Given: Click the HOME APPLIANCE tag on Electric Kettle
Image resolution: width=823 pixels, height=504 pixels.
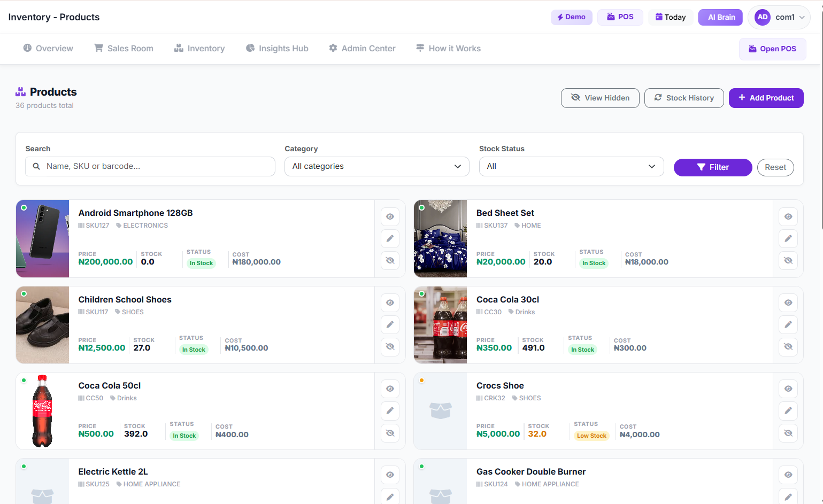Looking at the screenshot, I should (148, 484).
